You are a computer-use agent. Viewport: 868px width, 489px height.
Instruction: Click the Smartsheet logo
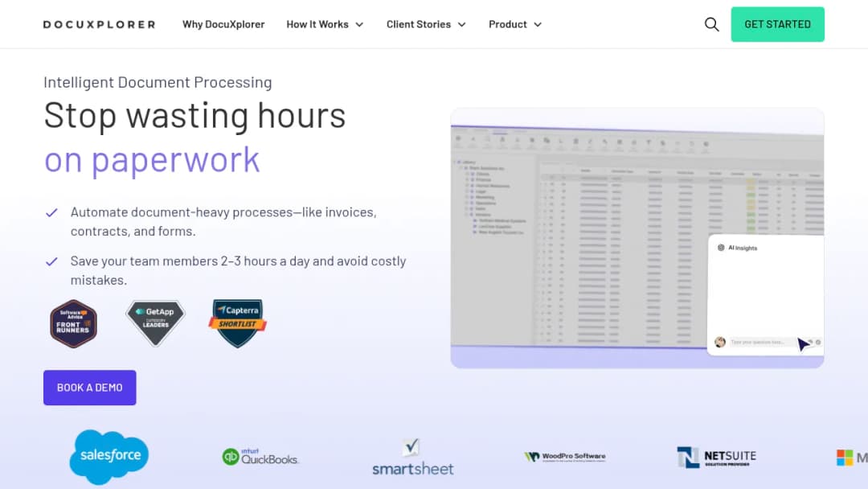[x=413, y=458]
